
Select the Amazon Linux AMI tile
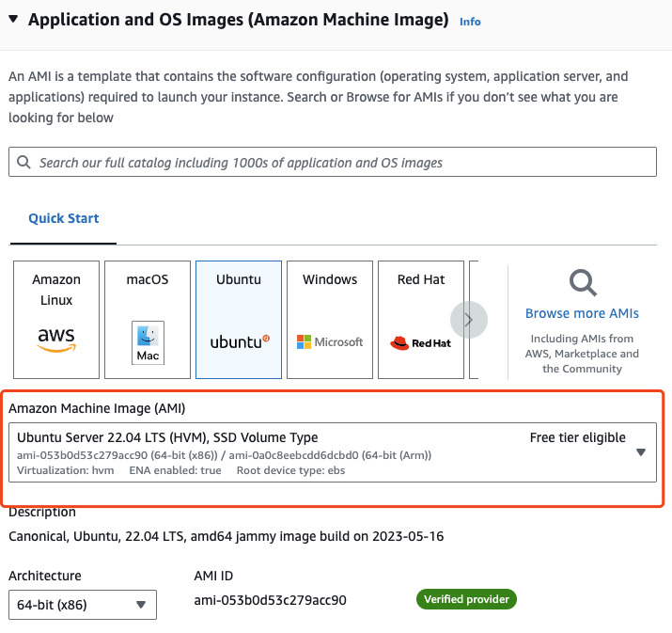[56, 320]
